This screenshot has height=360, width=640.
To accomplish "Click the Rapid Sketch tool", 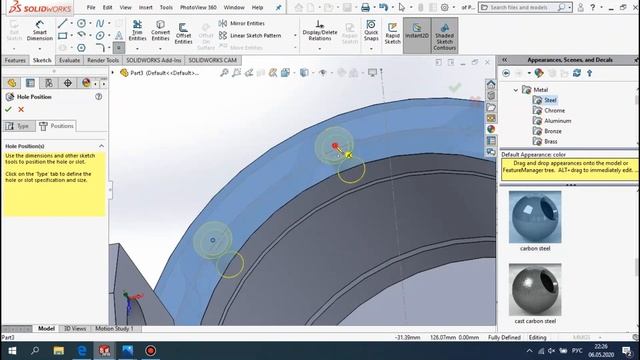I will [x=392, y=33].
